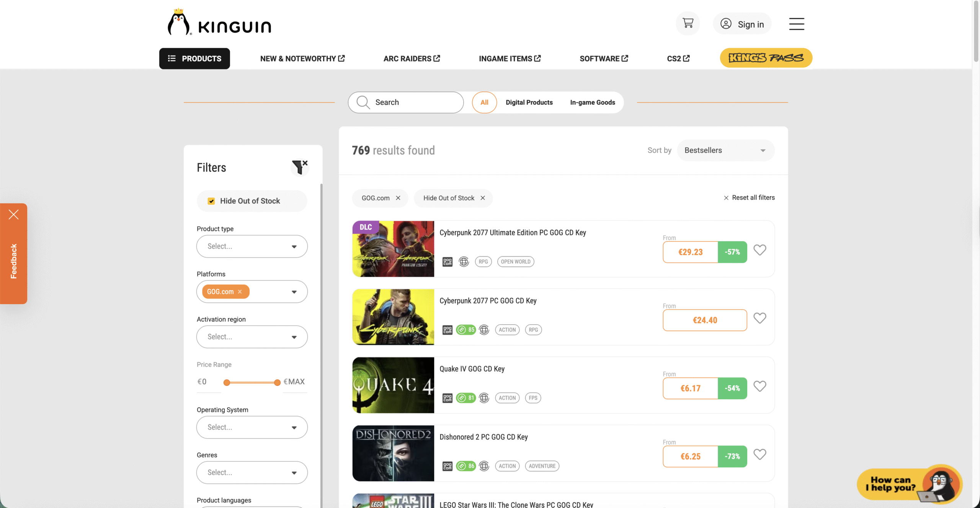The width and height of the screenshot is (980, 508).
Task: Expand the Sort by Bestsellers dropdown
Action: 725,151
